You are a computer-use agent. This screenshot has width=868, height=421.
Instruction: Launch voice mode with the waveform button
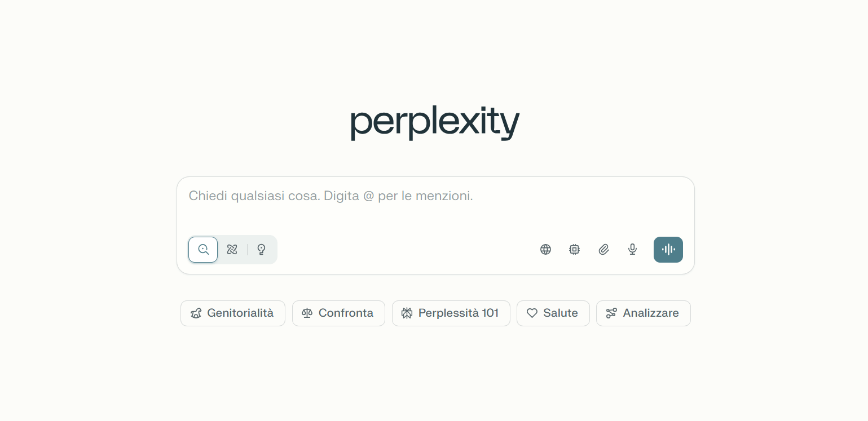668,249
